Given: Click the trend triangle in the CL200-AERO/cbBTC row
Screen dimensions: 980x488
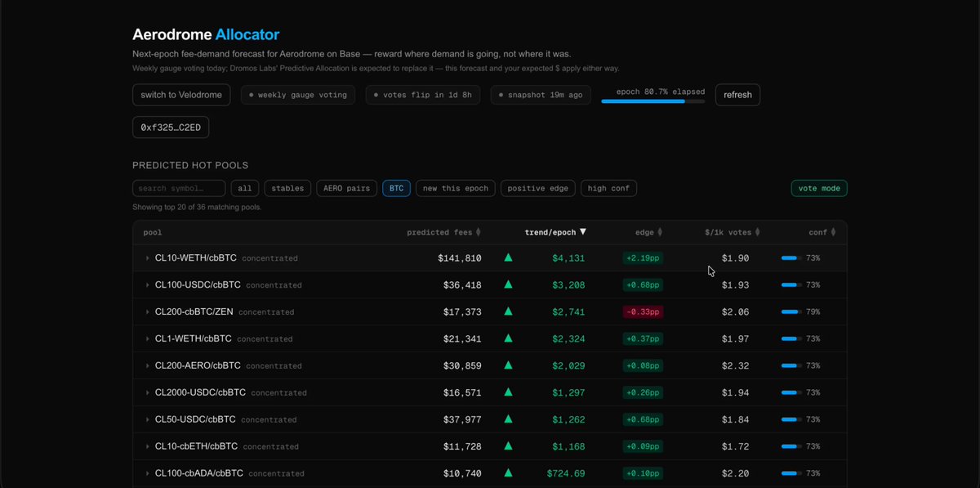Looking at the screenshot, I should click(508, 365).
